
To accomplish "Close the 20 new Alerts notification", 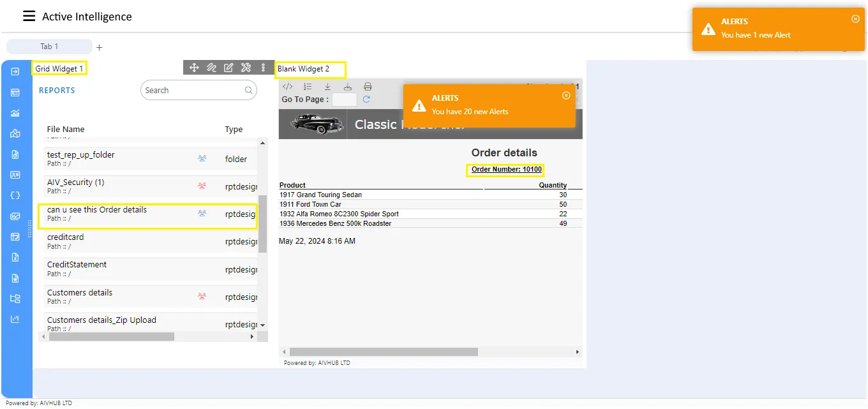I will [x=566, y=96].
